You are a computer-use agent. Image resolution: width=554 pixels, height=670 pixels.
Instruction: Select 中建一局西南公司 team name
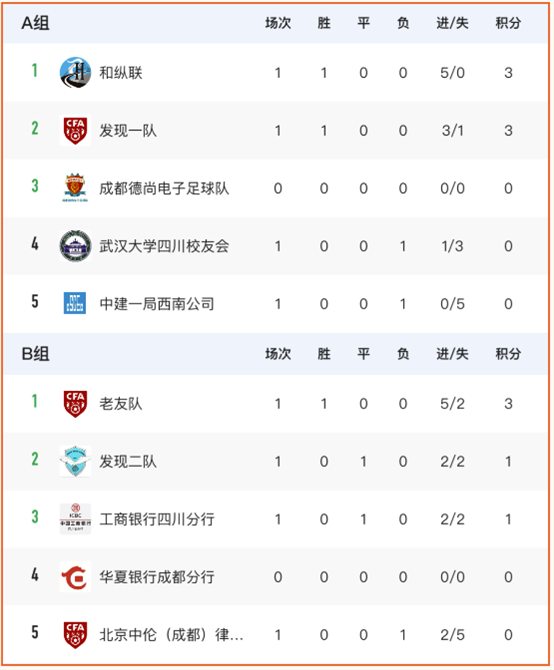click(157, 304)
